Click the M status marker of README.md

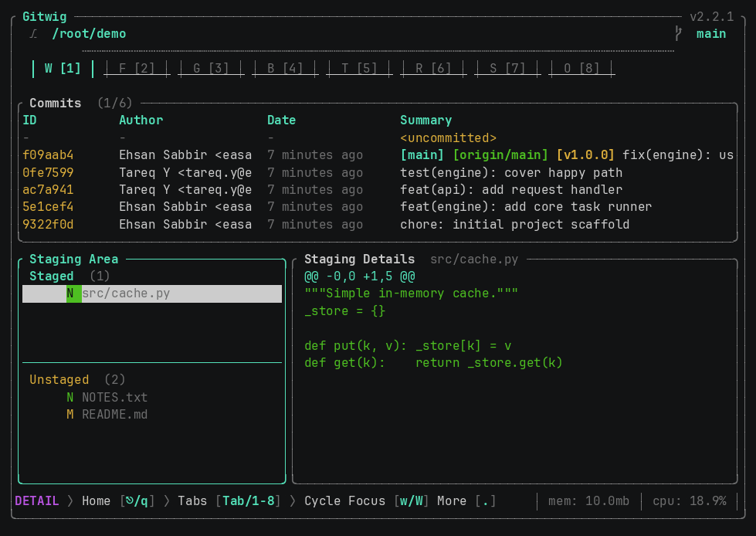(x=70, y=415)
